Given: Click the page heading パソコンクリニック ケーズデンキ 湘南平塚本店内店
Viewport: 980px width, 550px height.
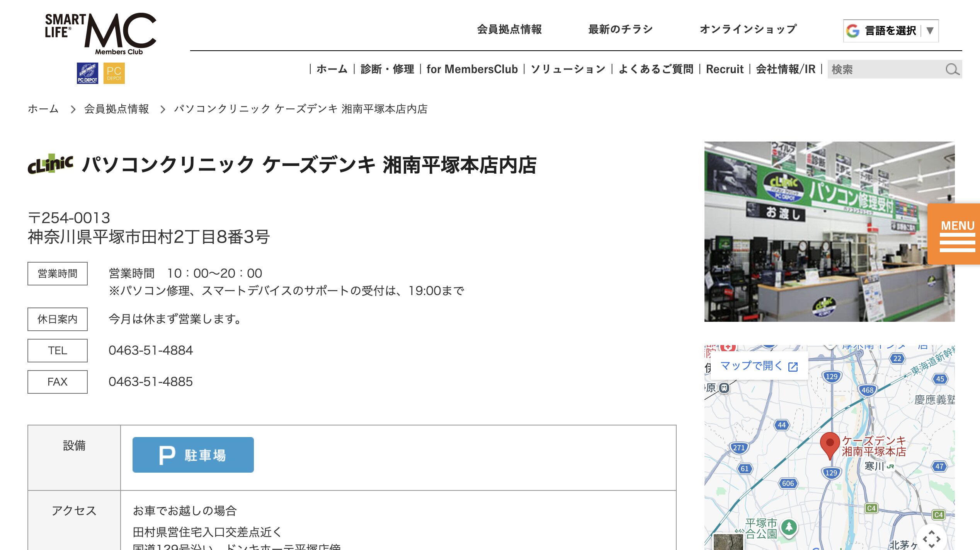Looking at the screenshot, I should (x=310, y=165).
